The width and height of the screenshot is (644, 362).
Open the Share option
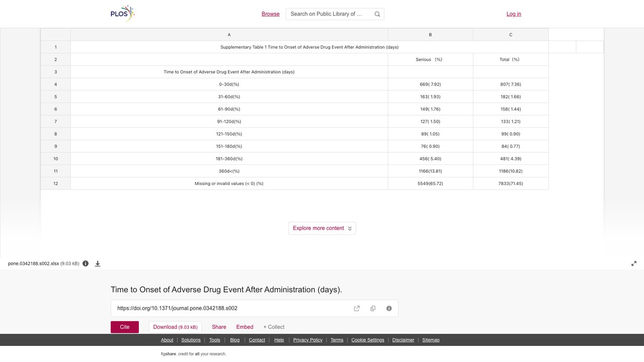pos(219,327)
